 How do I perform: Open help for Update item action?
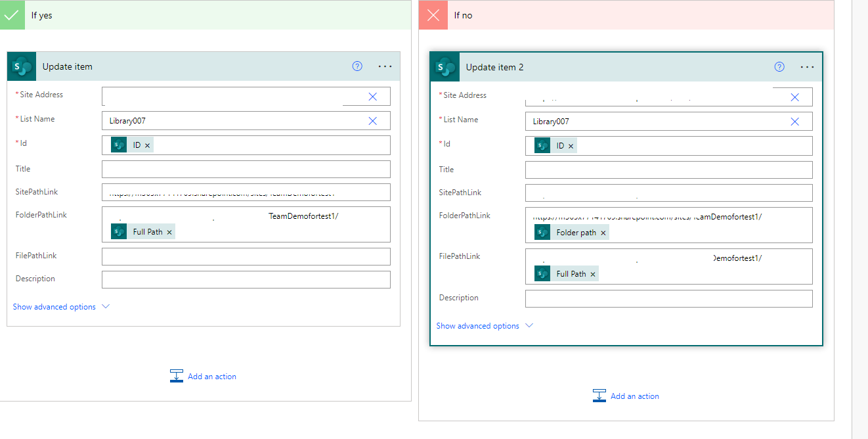tap(357, 66)
